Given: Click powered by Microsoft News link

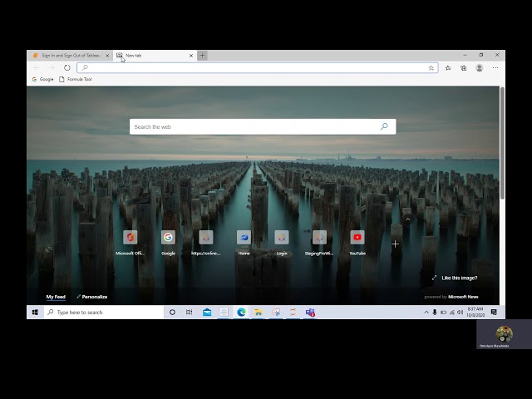Looking at the screenshot, I should tap(451, 297).
